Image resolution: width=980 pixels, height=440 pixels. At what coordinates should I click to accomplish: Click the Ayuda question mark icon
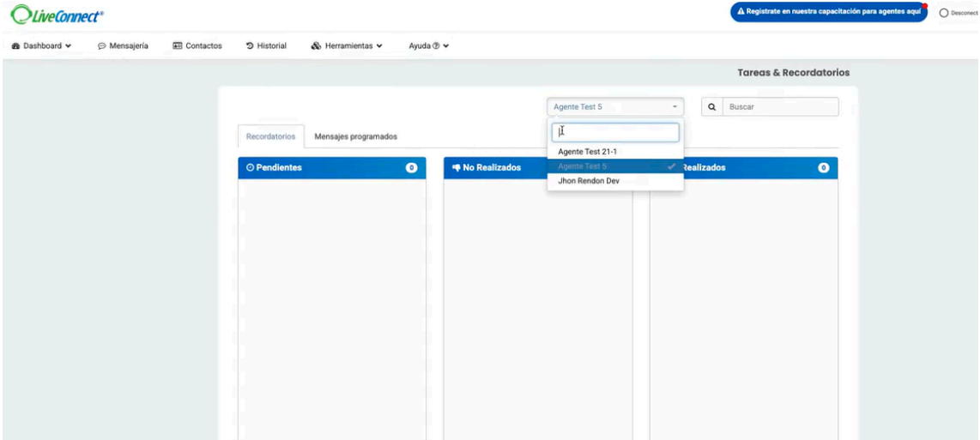point(436,45)
